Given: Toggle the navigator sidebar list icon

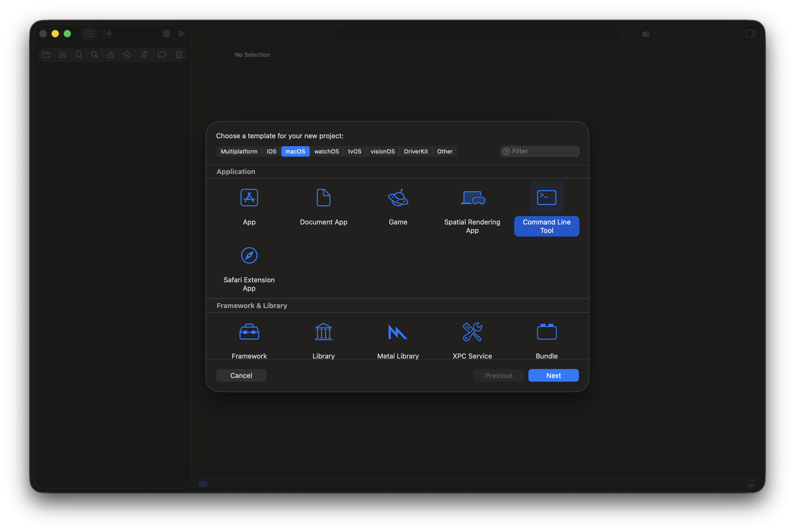Looking at the screenshot, I should [x=90, y=34].
